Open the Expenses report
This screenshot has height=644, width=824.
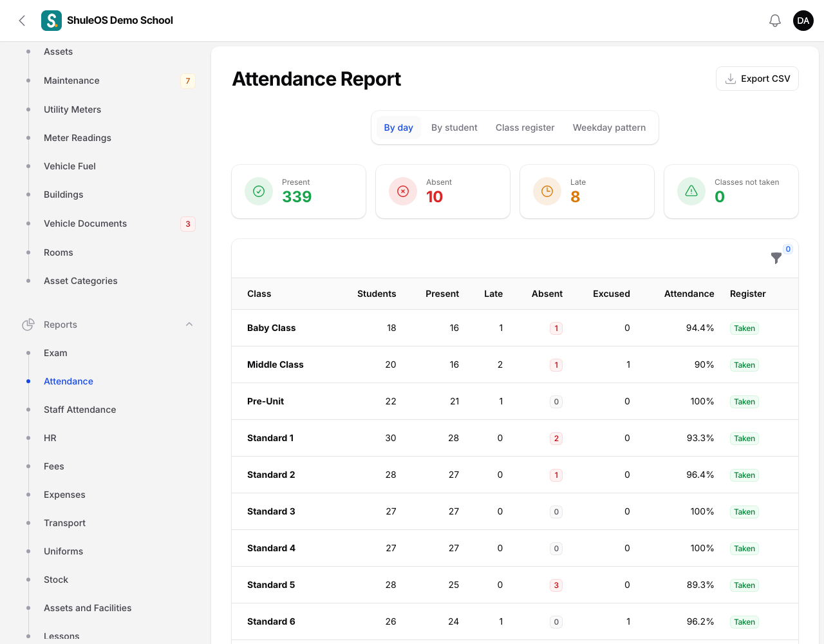point(64,495)
